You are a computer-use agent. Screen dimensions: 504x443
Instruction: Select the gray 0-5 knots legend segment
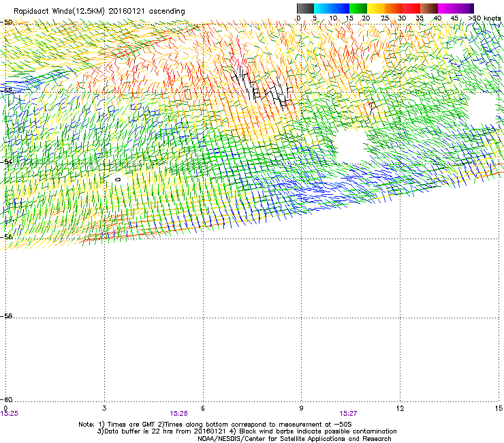pos(305,8)
